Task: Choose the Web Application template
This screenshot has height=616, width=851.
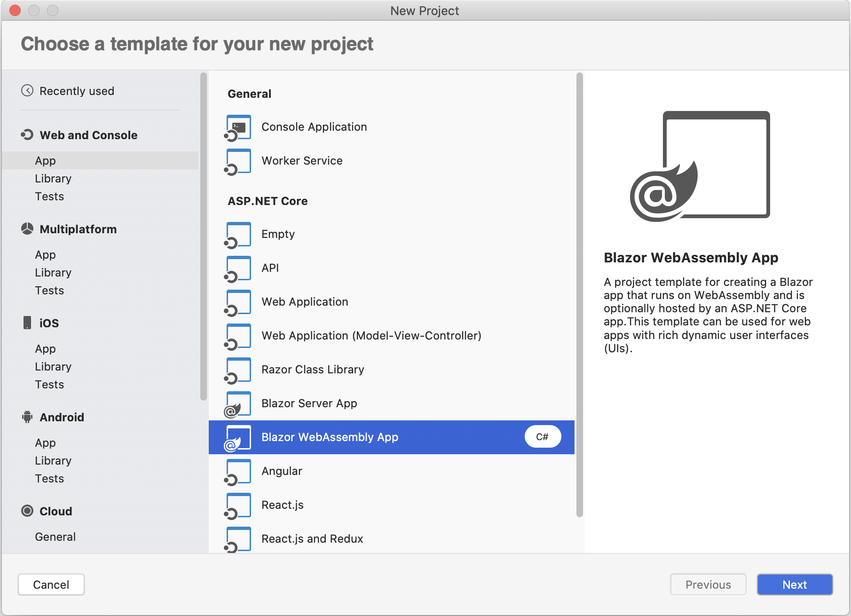Action: (305, 302)
